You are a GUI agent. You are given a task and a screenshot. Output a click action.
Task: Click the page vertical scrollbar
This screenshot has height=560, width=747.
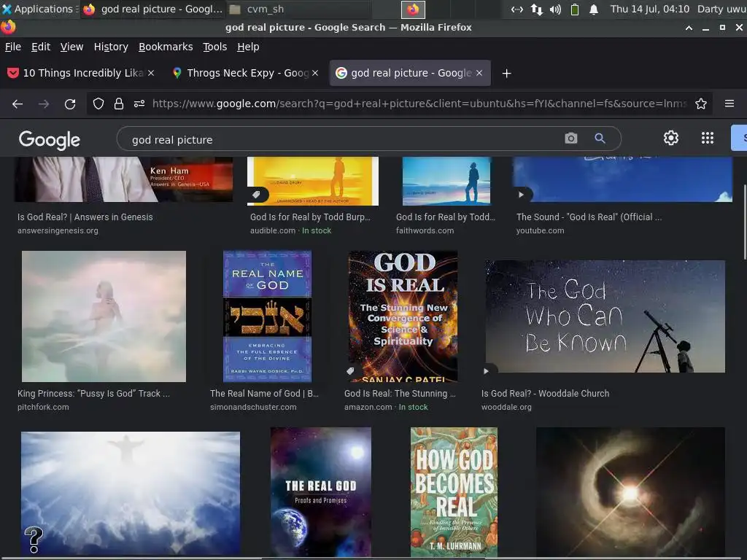(x=744, y=222)
